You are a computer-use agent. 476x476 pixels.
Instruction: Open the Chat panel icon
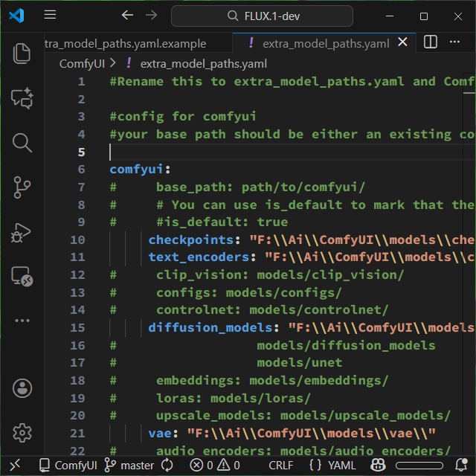(22, 97)
